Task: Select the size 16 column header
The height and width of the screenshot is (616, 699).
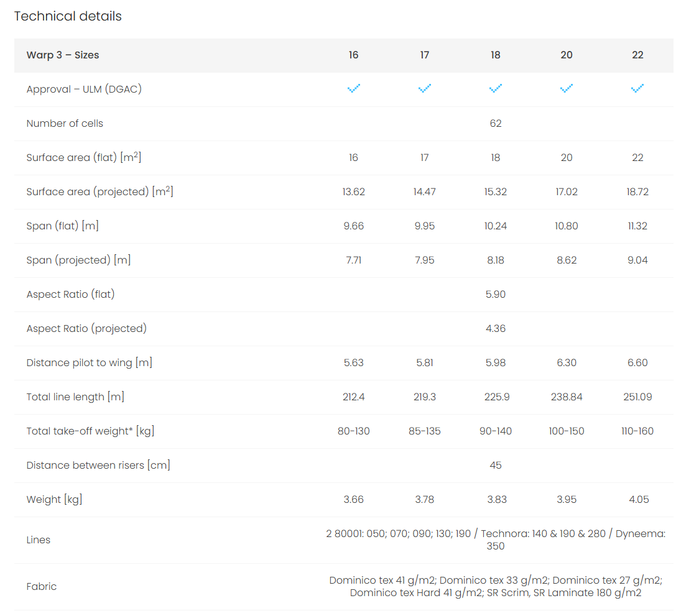Action: click(x=353, y=55)
